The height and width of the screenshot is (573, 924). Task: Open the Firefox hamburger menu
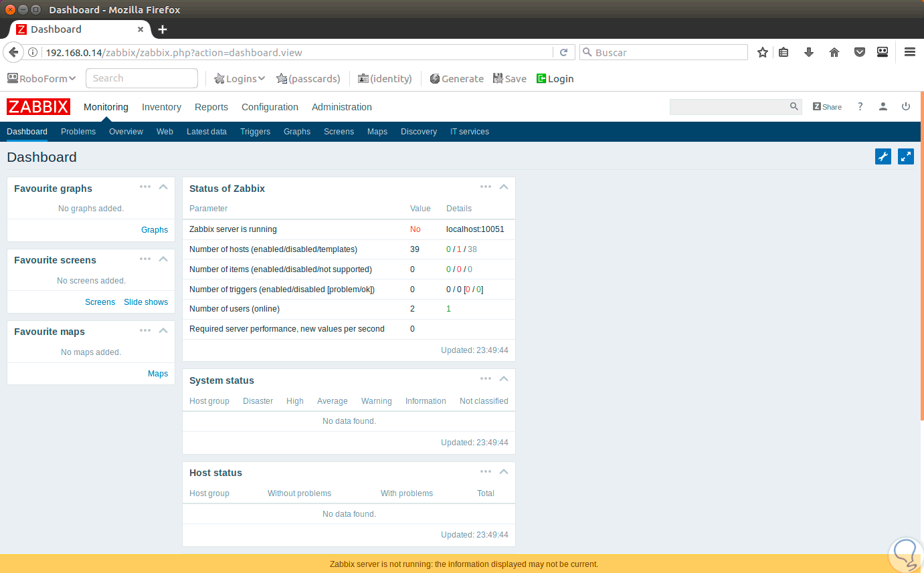[x=909, y=52]
